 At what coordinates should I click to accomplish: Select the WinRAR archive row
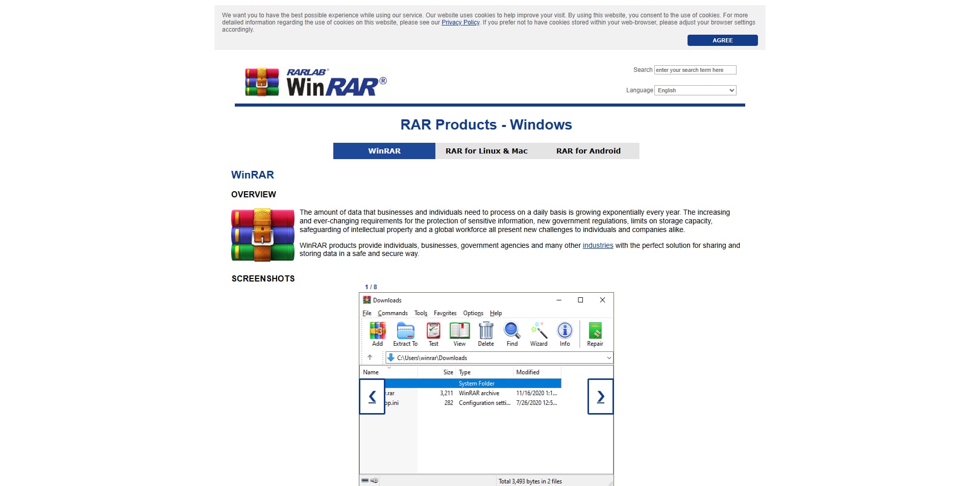coord(473,393)
